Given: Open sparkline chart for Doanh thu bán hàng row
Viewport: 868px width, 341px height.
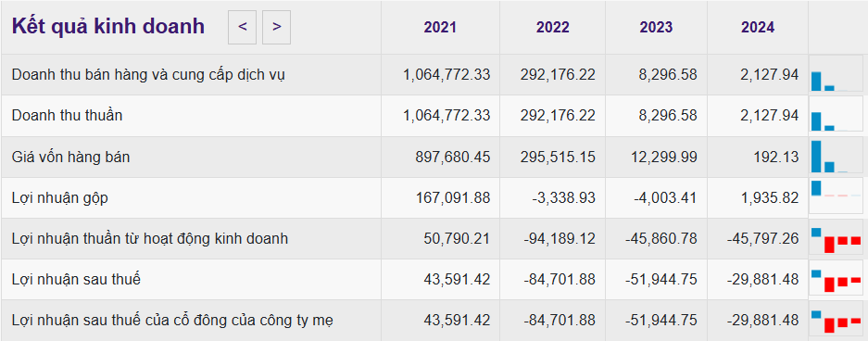Looking at the screenshot, I should [836, 73].
